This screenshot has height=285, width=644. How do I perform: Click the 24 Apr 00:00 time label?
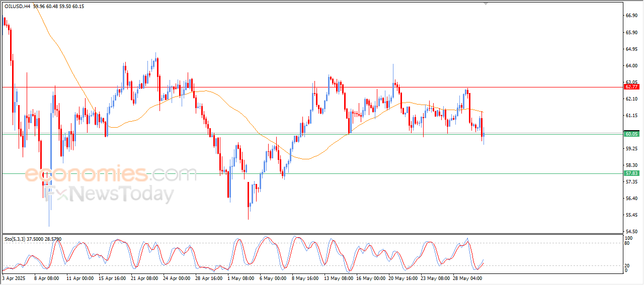click(x=177, y=277)
